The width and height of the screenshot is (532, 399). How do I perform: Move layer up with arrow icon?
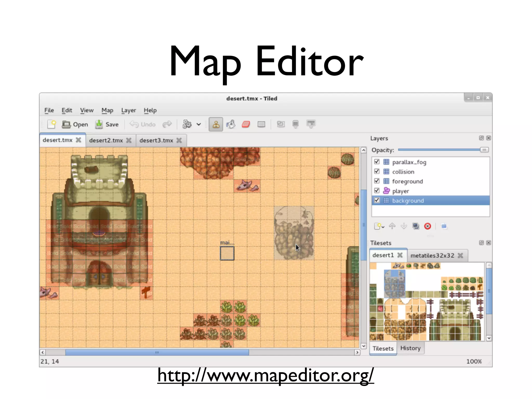click(x=392, y=226)
